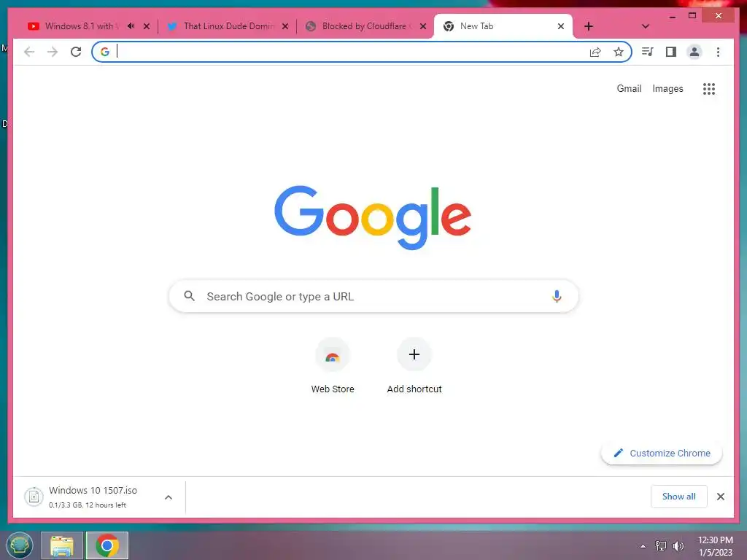Open the Windows Start orb

[20, 545]
